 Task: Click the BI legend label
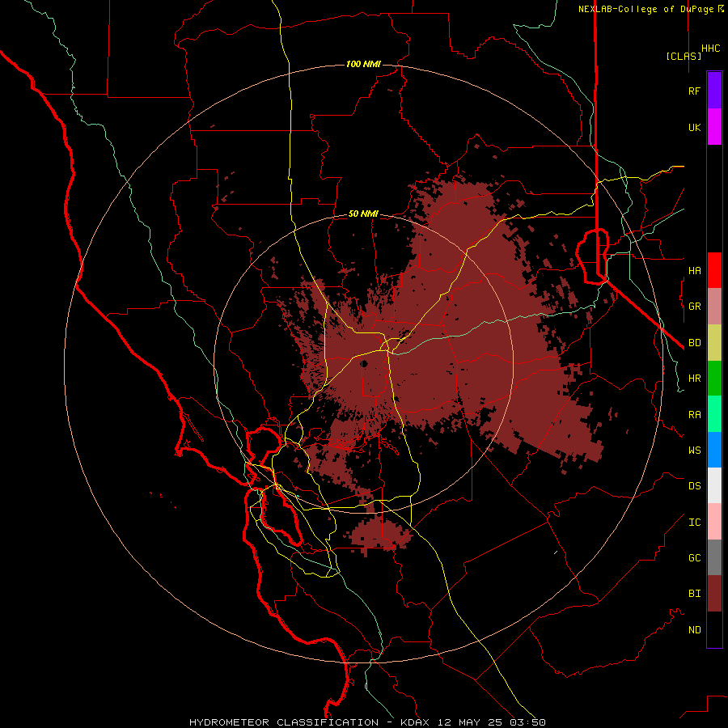[x=694, y=594]
